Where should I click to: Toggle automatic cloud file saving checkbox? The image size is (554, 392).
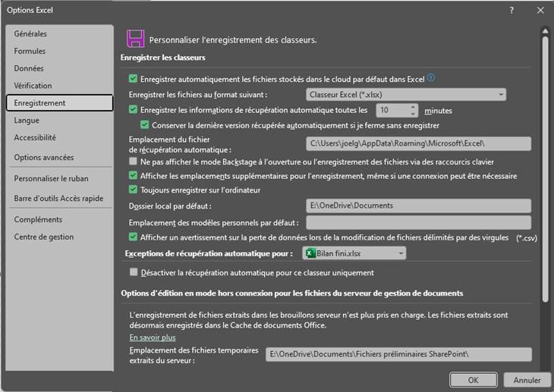tap(133, 79)
